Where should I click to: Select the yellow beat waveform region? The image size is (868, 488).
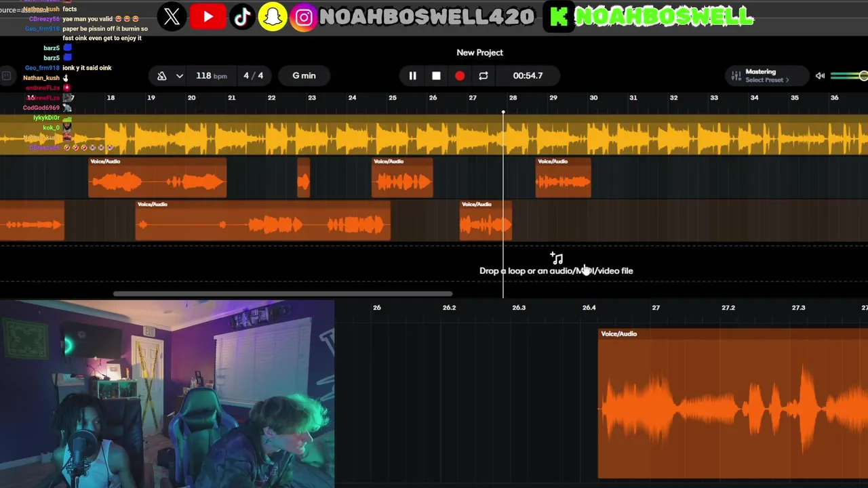434,135
